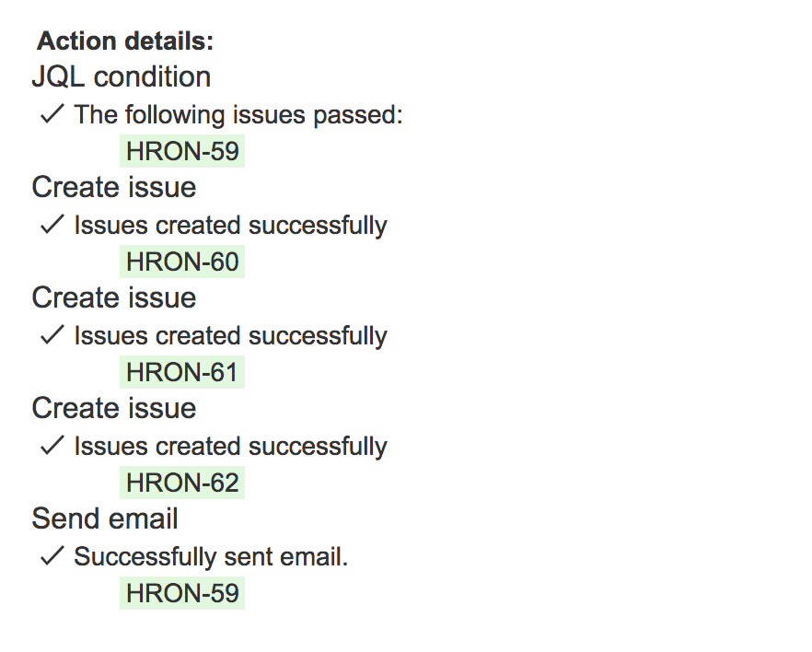Image resolution: width=812 pixels, height=652 pixels.
Task: Click the checkmark next to second 'Issues created successfully'
Action: pos(52,334)
